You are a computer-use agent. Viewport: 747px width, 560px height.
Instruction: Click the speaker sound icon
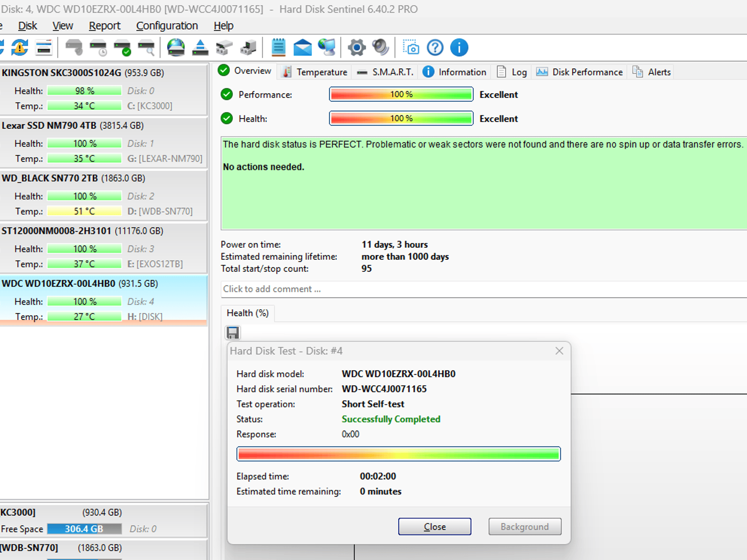pos(381,48)
